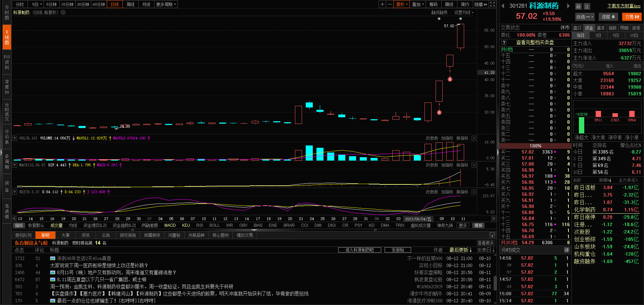The height and width of the screenshot is (305, 644).
Task: Open 叠加 overlay dropdown
Action: pos(418,4)
